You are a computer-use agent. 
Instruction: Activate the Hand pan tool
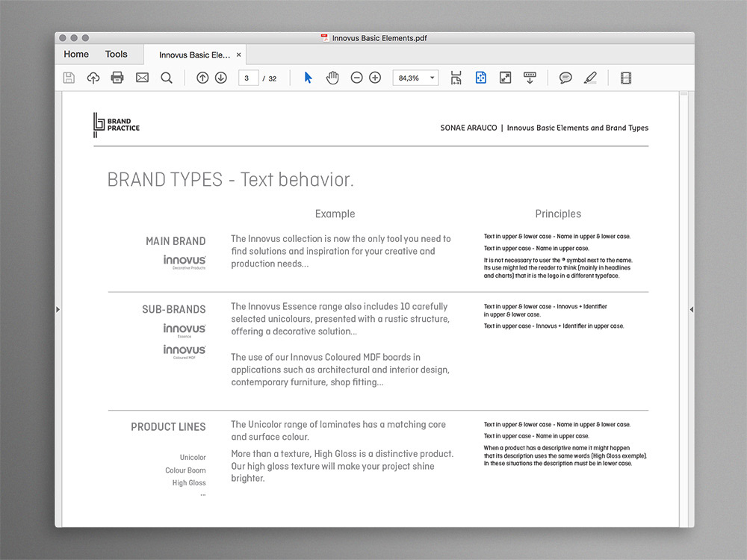point(332,78)
